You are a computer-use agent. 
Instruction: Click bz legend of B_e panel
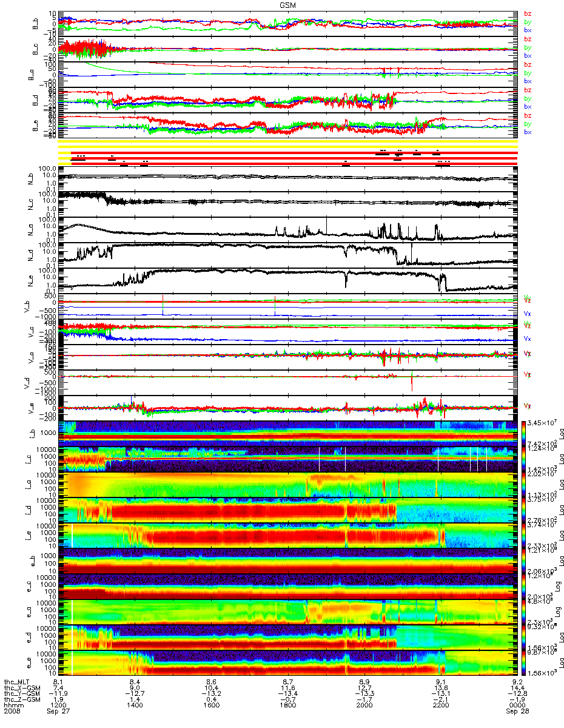[527, 115]
